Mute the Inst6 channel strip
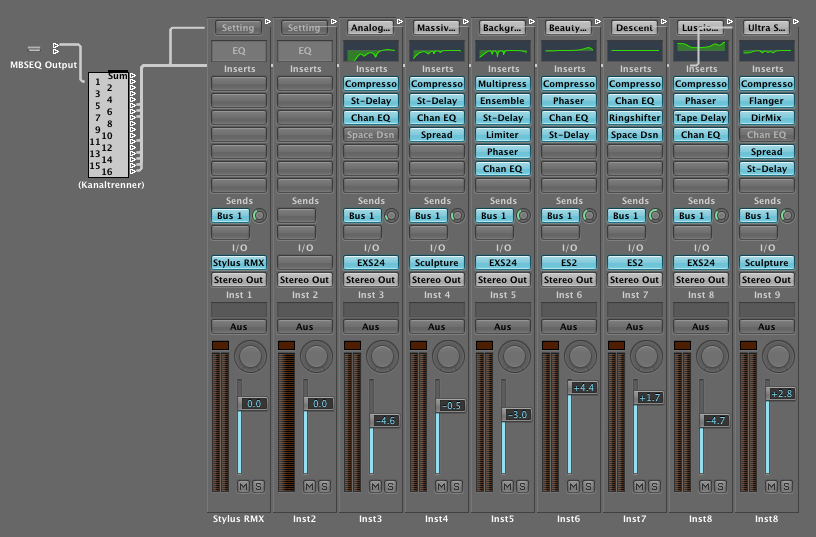 pos(572,486)
